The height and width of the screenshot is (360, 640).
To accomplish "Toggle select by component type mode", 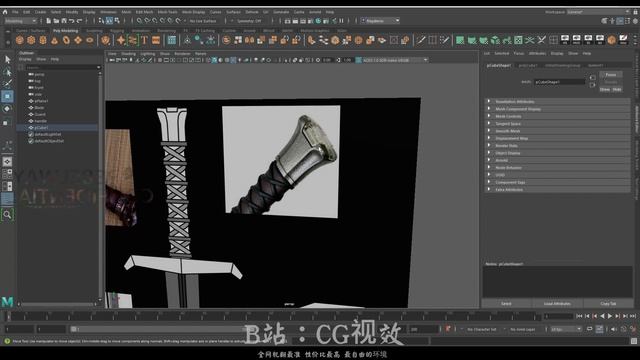I will 117,20.
